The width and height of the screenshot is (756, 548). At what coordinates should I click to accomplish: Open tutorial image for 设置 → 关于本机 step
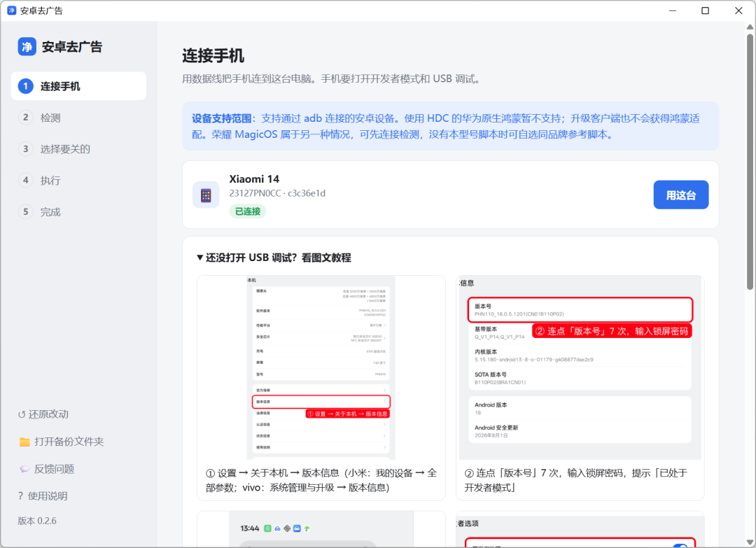[321, 367]
